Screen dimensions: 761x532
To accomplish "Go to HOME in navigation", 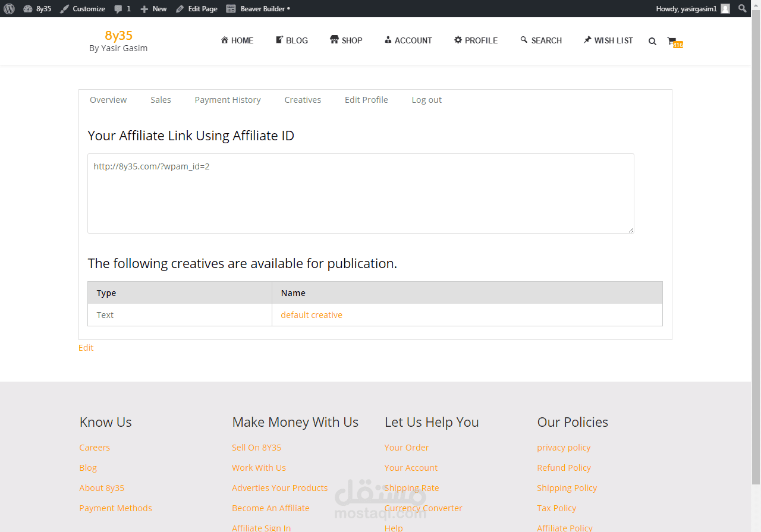I will tap(237, 40).
